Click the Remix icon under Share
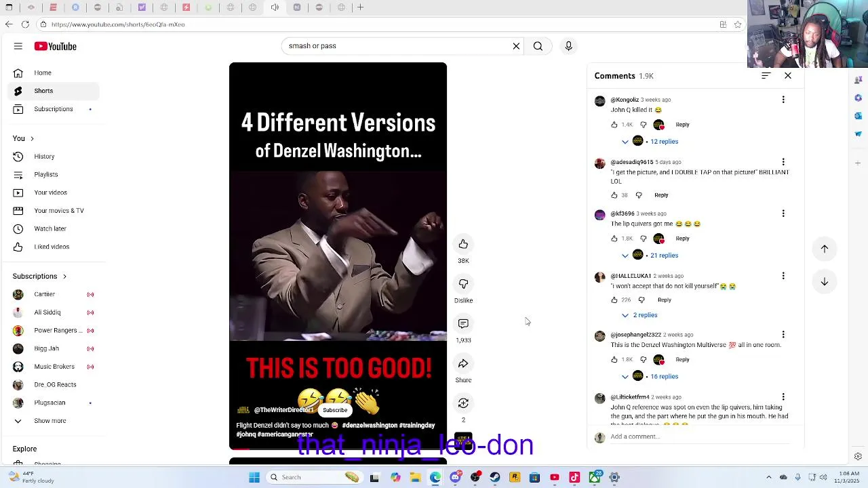The height and width of the screenshot is (488, 868). [x=463, y=403]
